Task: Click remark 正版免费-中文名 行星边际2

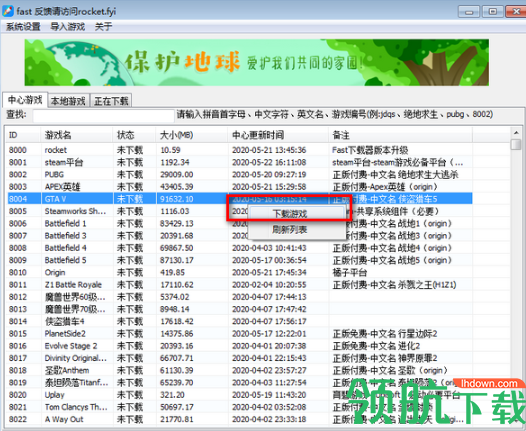Action: point(384,334)
